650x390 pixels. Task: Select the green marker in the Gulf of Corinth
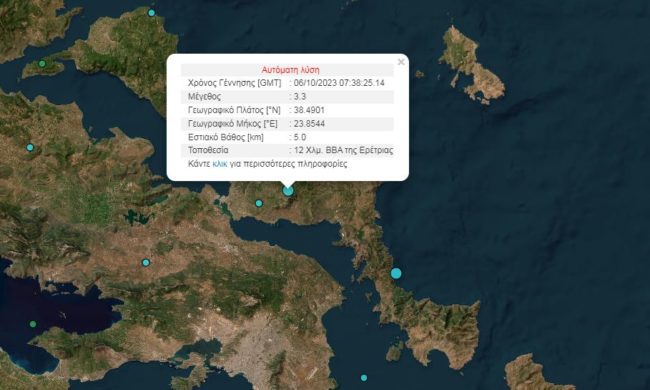tap(33, 324)
